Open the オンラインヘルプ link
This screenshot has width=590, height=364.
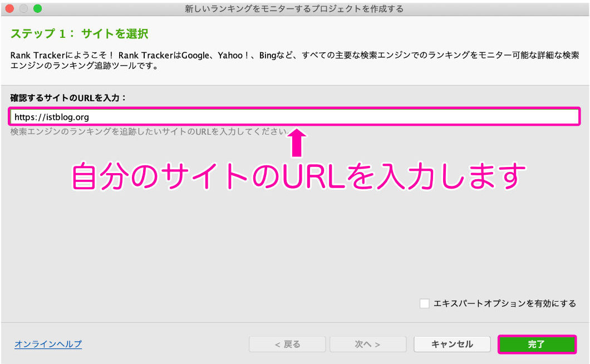coord(48,344)
